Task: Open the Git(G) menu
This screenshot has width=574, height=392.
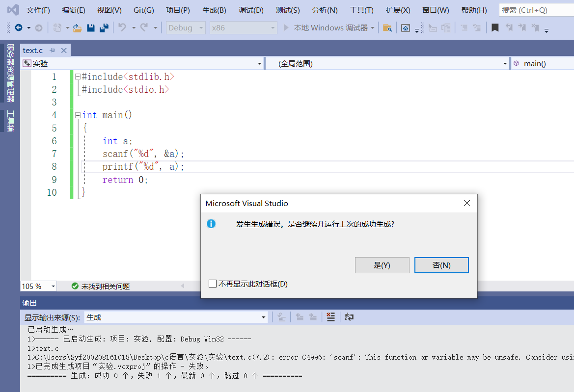Action: coord(143,10)
